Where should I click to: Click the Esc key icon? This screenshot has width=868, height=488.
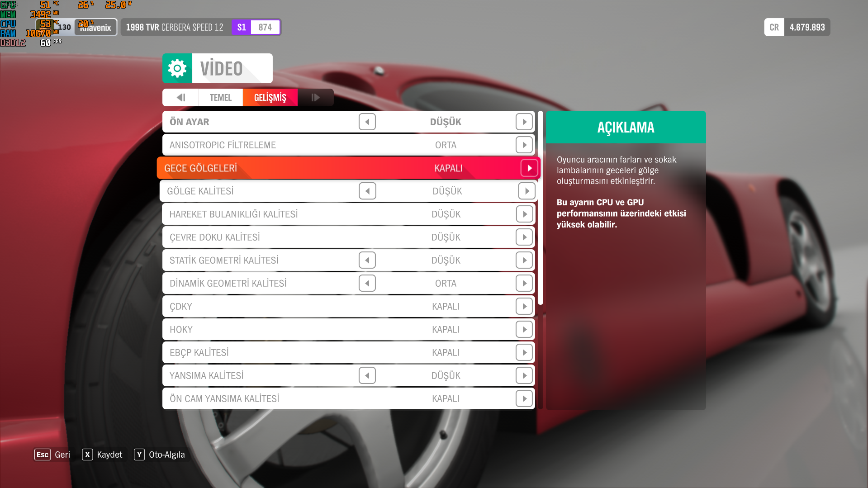43,455
